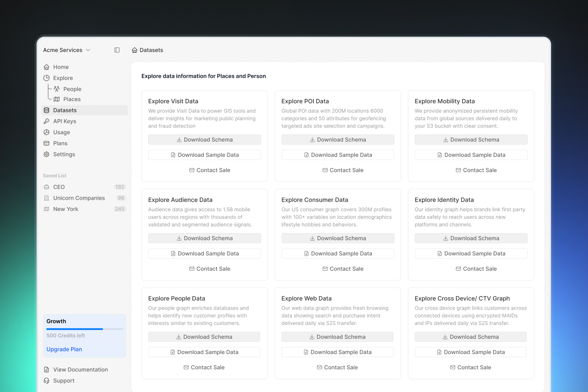Download Schema for Explore People Data
Screen dimensions: 588x392
(204, 337)
